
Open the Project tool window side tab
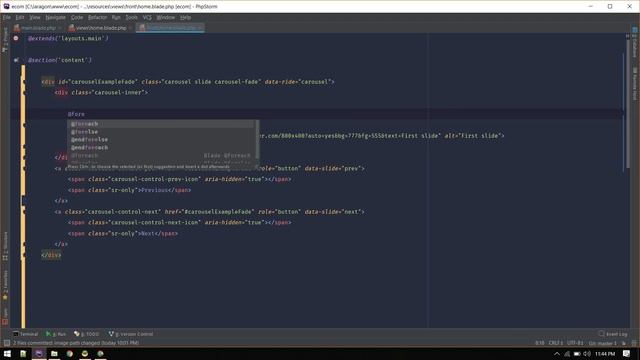pos(5,40)
